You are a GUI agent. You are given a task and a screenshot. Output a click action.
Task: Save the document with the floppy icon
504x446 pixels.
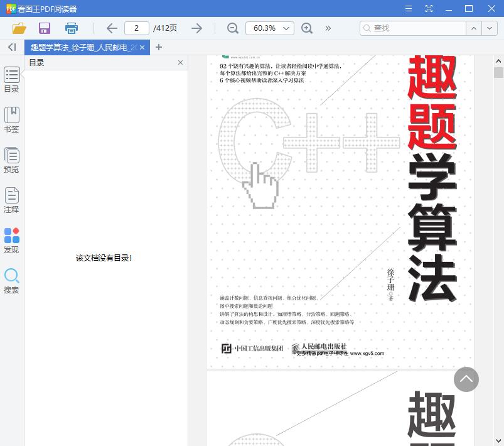45,28
